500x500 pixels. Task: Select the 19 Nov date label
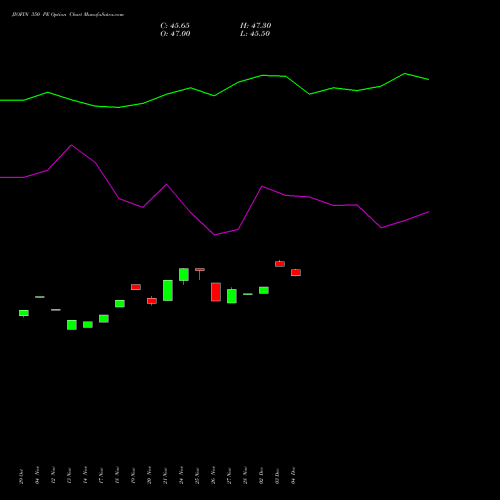click(133, 476)
